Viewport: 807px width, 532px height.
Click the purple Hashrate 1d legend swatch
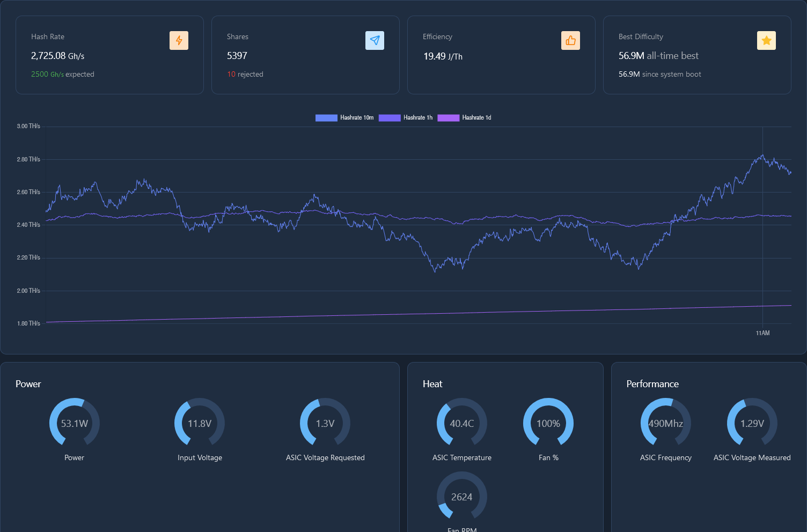(x=448, y=117)
